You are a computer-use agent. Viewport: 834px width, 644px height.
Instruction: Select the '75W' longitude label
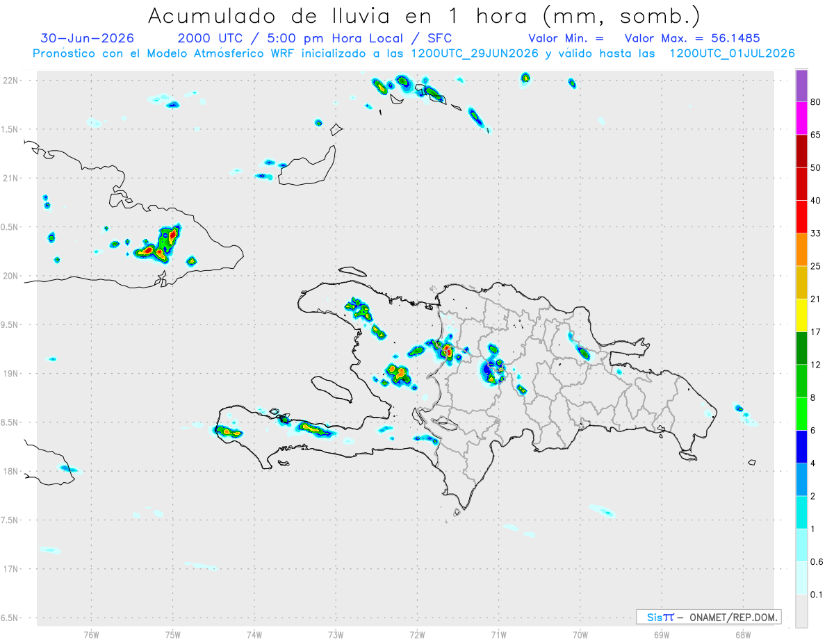click(173, 634)
